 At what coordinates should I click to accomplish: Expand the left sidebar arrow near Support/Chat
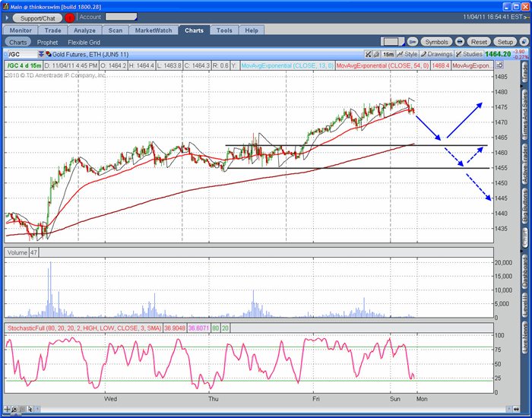click(7, 17)
